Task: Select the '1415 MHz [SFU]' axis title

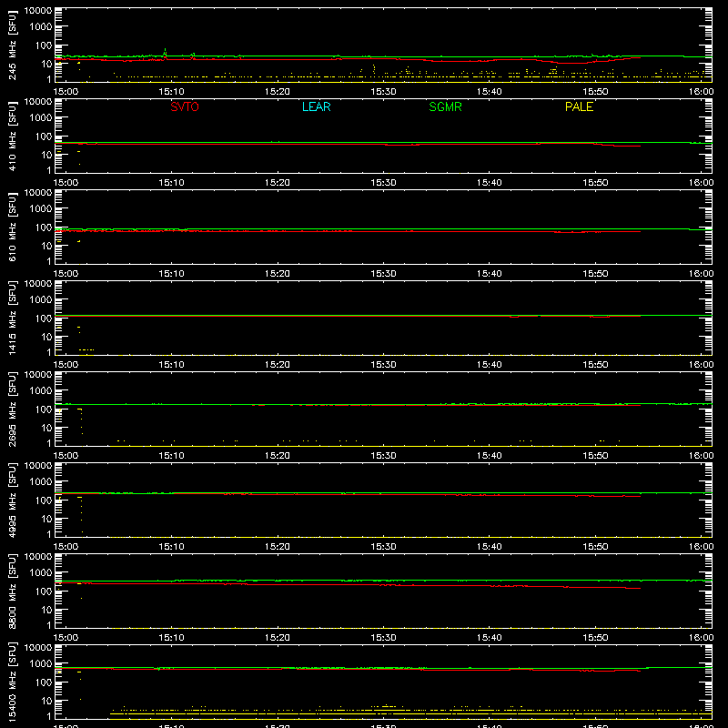Action: pos(13,318)
